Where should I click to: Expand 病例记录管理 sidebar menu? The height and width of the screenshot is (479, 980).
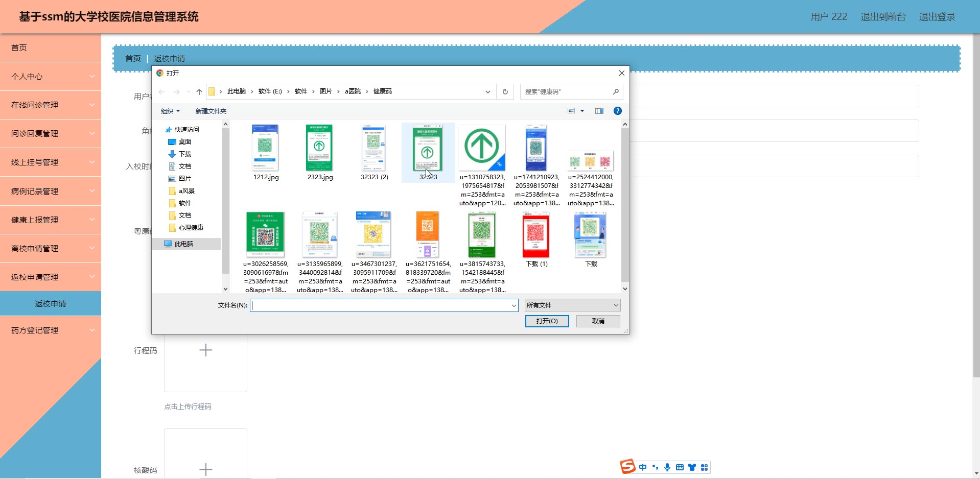coord(51,191)
